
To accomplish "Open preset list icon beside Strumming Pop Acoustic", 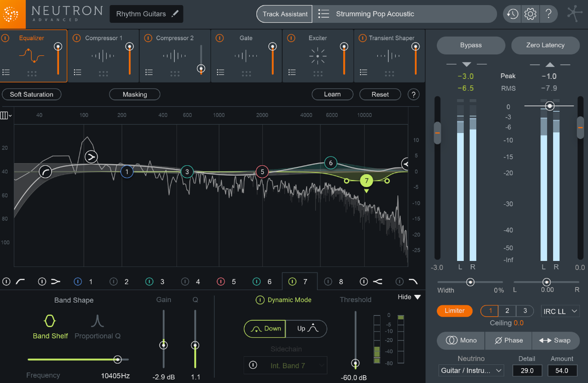I will tap(324, 14).
